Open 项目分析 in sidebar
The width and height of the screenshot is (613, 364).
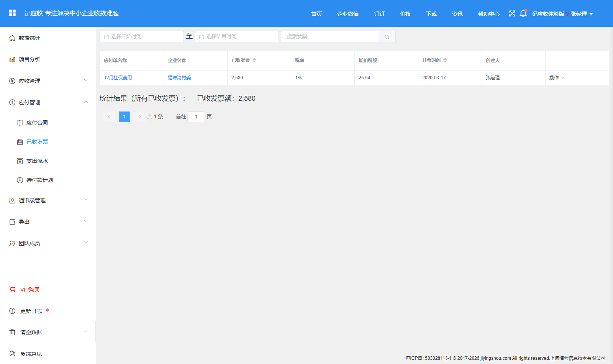(x=29, y=59)
